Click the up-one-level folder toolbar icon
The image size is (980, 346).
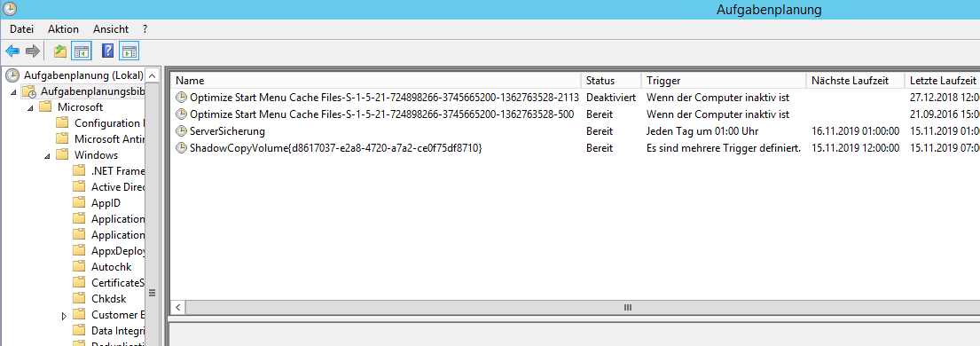60,51
